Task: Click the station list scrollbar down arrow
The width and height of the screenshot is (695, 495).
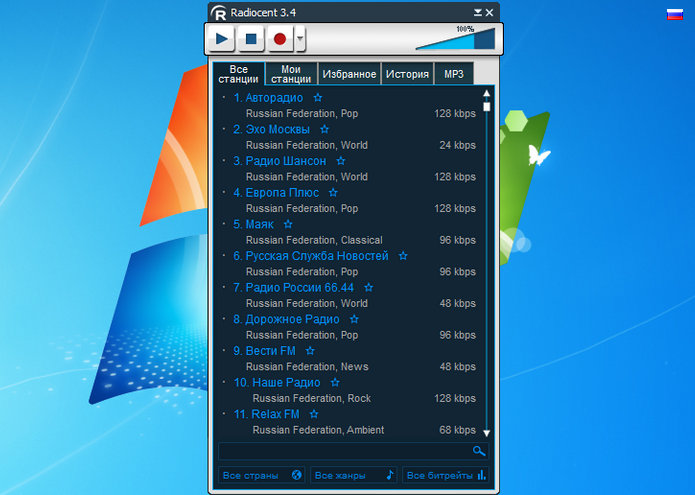Action: point(487,433)
